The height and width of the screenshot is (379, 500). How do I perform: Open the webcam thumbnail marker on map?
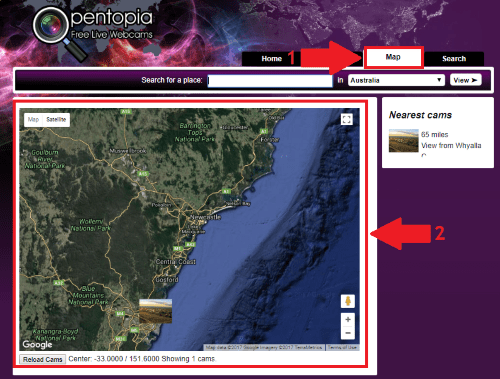pos(155,311)
